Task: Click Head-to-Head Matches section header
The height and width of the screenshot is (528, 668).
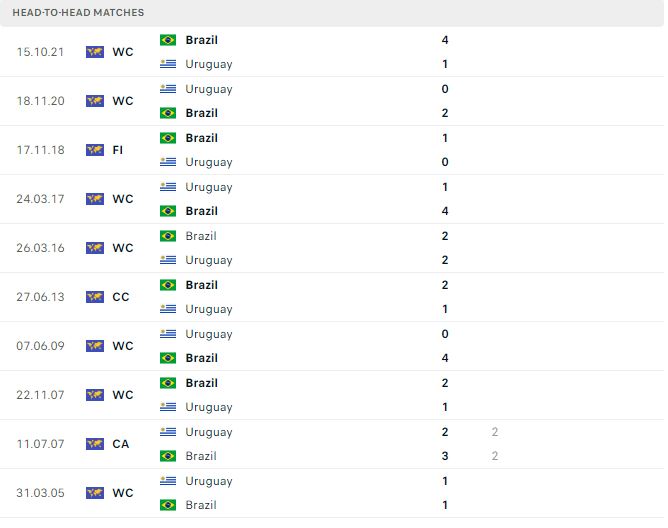Action: 78,13
